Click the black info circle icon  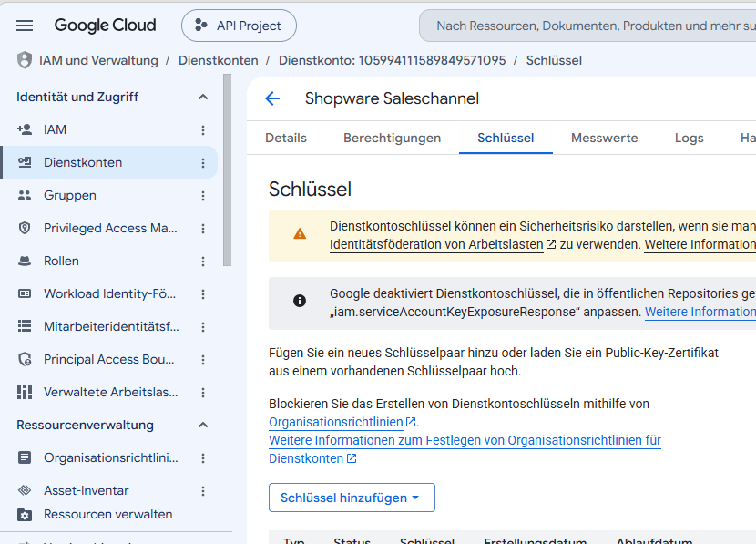tap(300, 301)
